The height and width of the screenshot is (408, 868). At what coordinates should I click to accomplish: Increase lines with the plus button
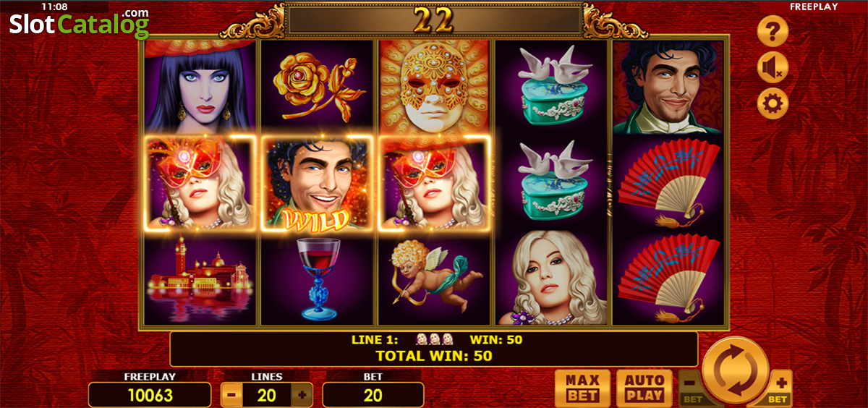[x=302, y=395]
